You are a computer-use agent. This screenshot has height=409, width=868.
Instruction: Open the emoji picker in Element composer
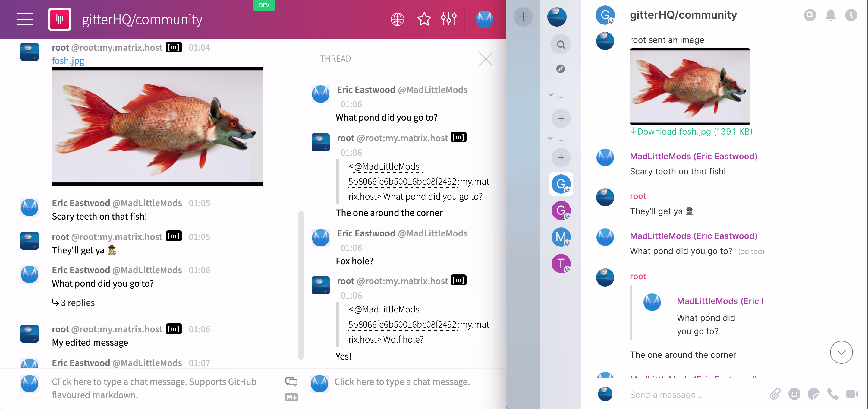click(794, 394)
